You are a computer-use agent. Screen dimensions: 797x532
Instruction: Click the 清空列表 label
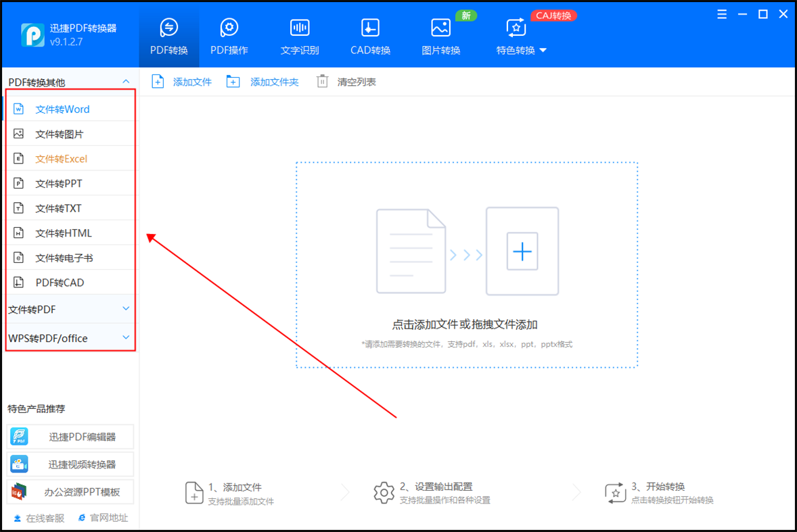coord(357,82)
